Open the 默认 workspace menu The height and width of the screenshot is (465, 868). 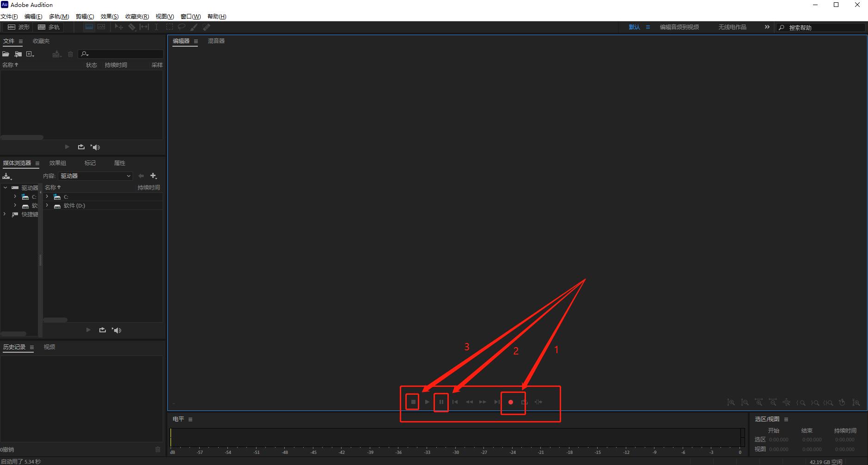(648, 27)
